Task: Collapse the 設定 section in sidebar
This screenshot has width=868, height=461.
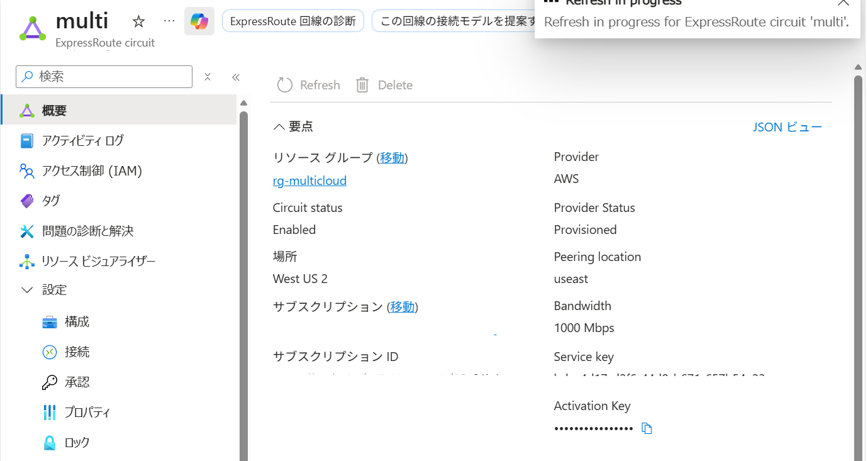Action: click(27, 290)
